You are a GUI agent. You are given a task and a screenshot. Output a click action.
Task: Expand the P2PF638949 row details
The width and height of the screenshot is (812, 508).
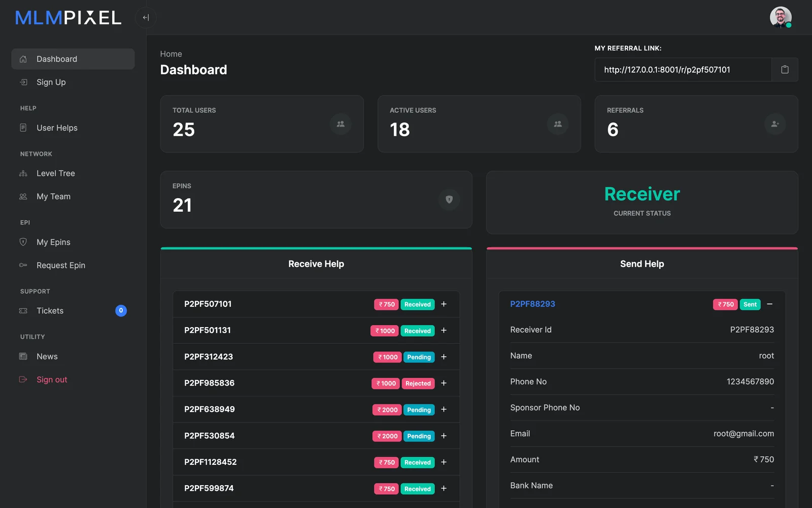[444, 409]
